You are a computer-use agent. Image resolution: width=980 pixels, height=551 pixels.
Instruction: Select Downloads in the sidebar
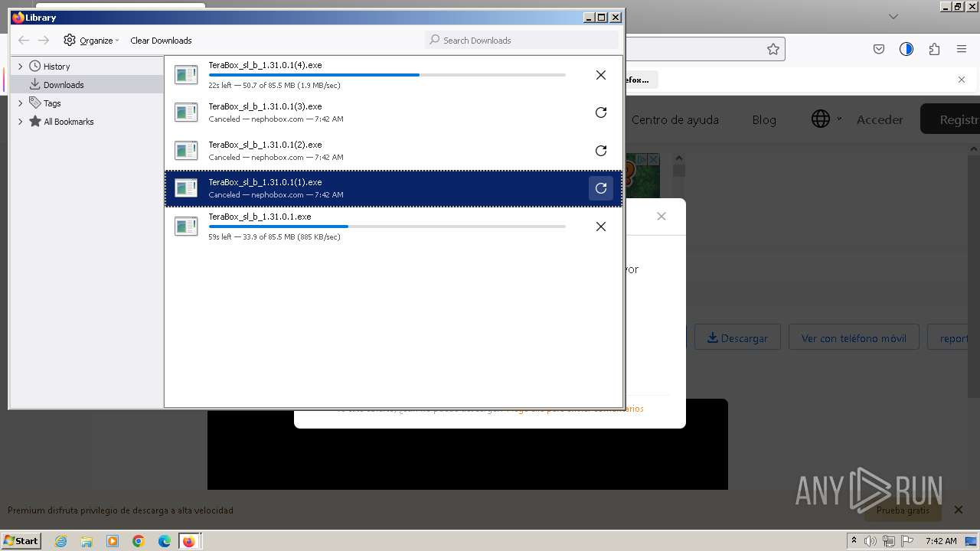pyautogui.click(x=64, y=85)
